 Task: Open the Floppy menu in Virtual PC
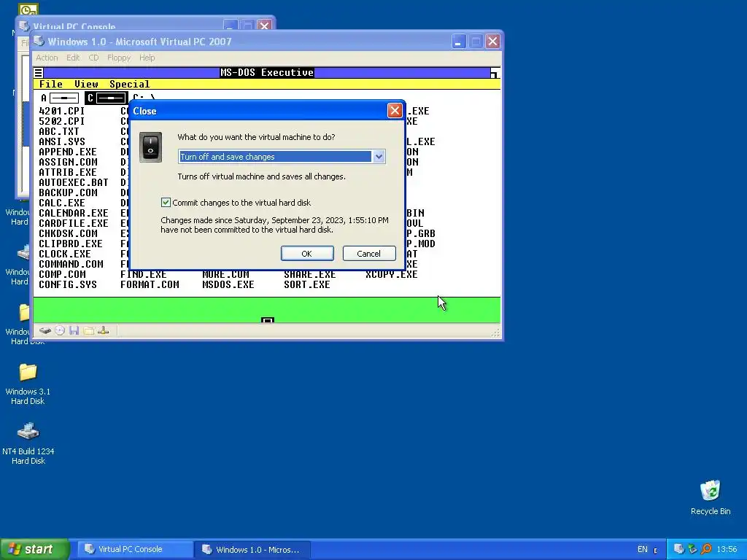tap(119, 58)
